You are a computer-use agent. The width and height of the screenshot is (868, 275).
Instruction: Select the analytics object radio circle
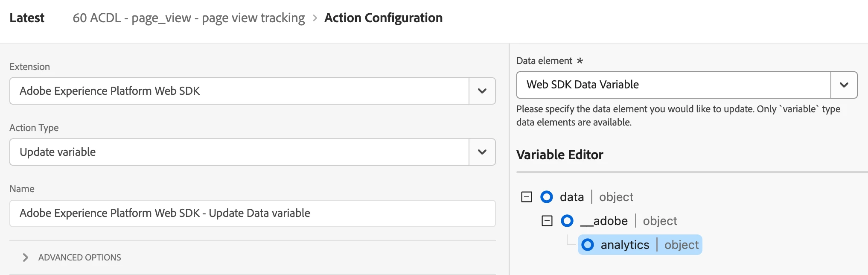click(588, 245)
